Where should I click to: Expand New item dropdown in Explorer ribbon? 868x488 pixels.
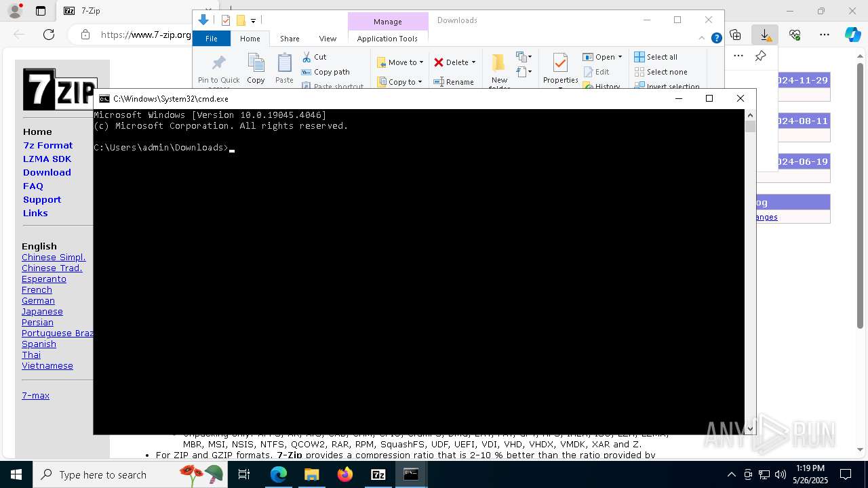(524, 57)
